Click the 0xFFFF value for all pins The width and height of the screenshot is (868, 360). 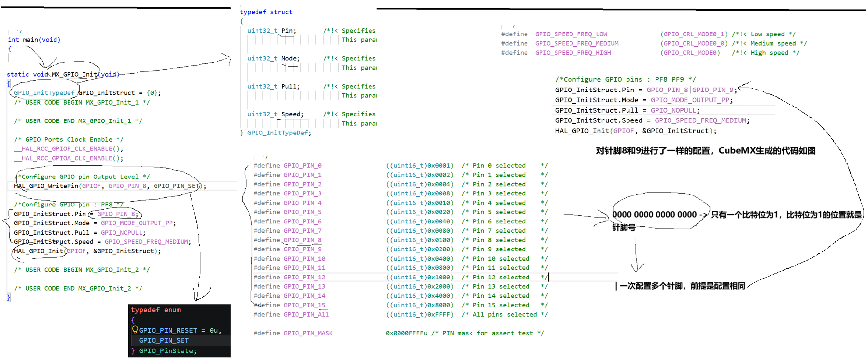pos(438,314)
